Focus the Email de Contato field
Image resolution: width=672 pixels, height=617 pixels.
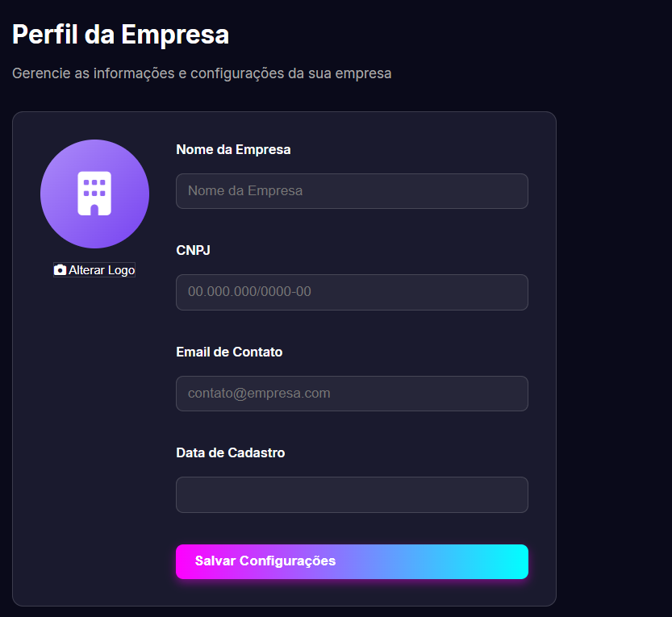352,394
